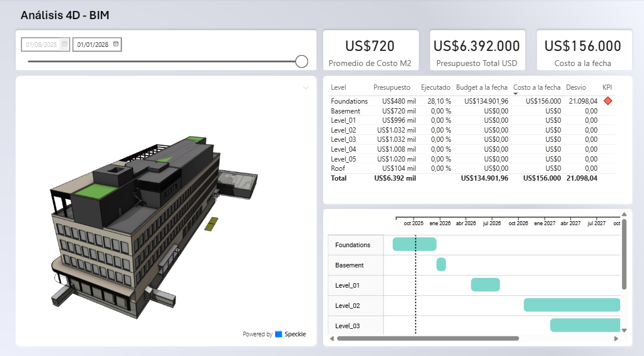Click the Speckle logo icon
This screenshot has height=356, width=644.
279,334
